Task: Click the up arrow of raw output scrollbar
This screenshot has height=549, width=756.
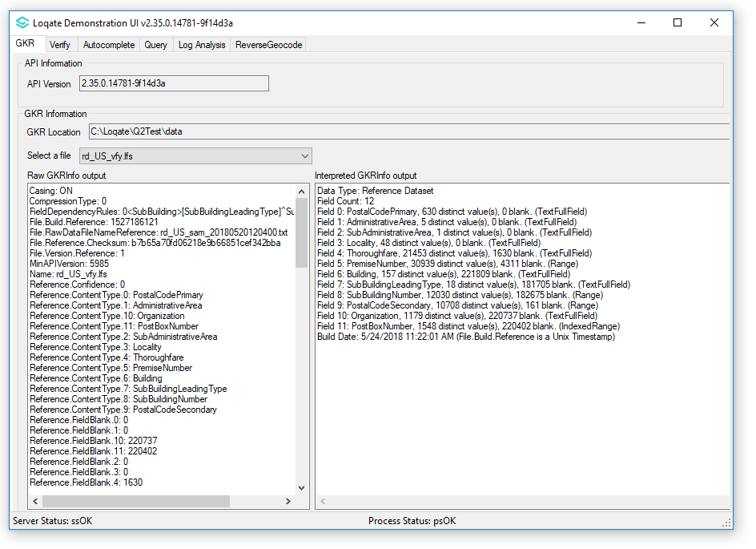Action: [301, 192]
